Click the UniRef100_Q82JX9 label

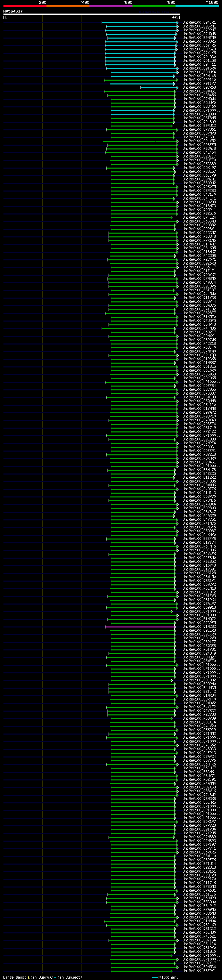(199, 925)
